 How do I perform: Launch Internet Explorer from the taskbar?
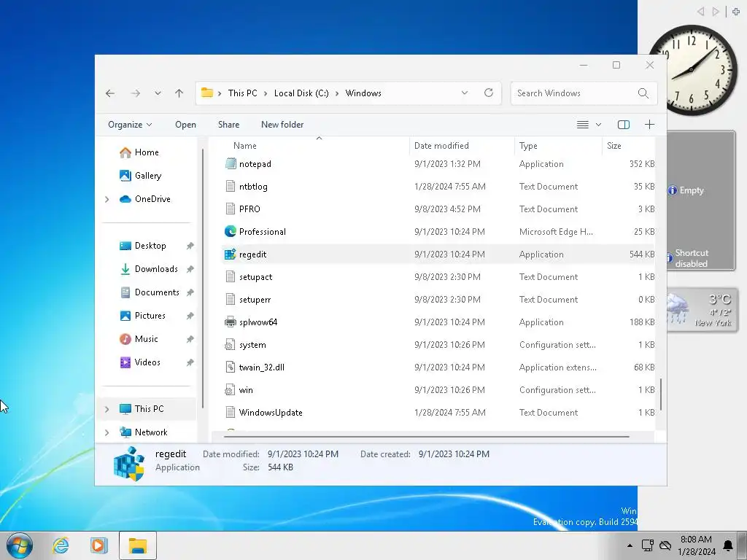[x=61, y=545]
